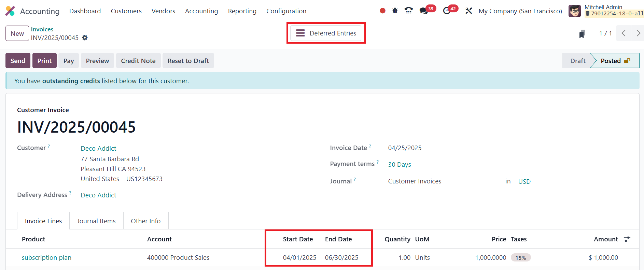Open the Deco Addict delivery address link

click(98, 195)
